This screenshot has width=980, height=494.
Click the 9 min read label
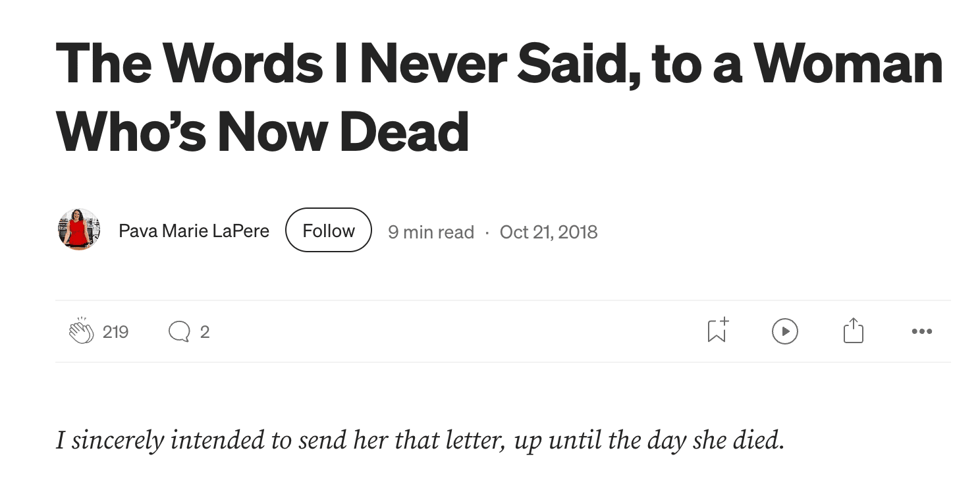coord(431,232)
